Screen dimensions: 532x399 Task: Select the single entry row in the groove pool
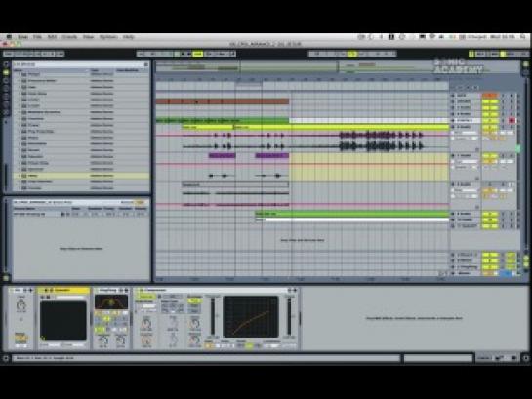pos(80,214)
